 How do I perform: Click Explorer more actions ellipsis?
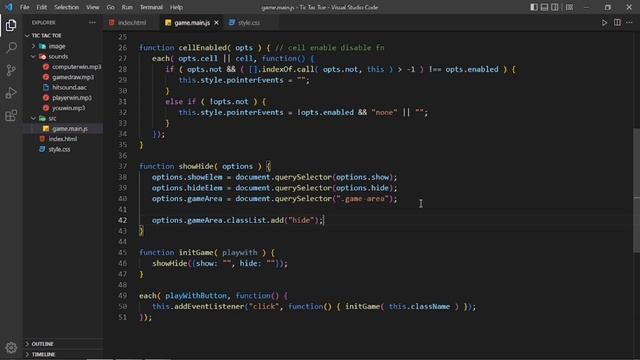[x=92, y=22]
